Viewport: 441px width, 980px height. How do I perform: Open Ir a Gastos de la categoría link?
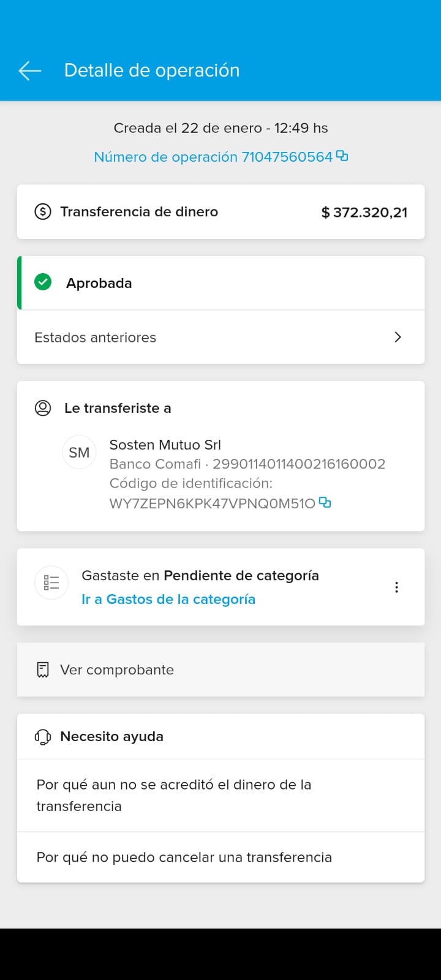pos(168,599)
